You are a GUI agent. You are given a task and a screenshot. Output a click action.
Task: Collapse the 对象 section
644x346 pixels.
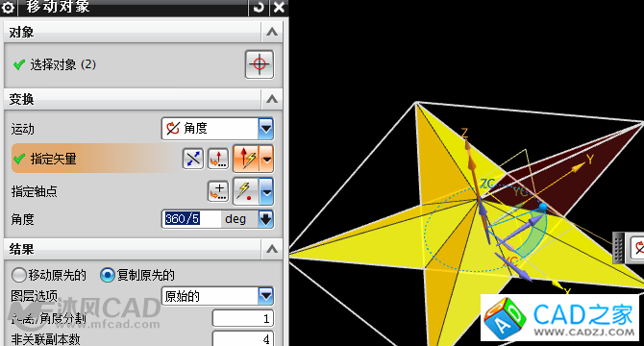272,32
